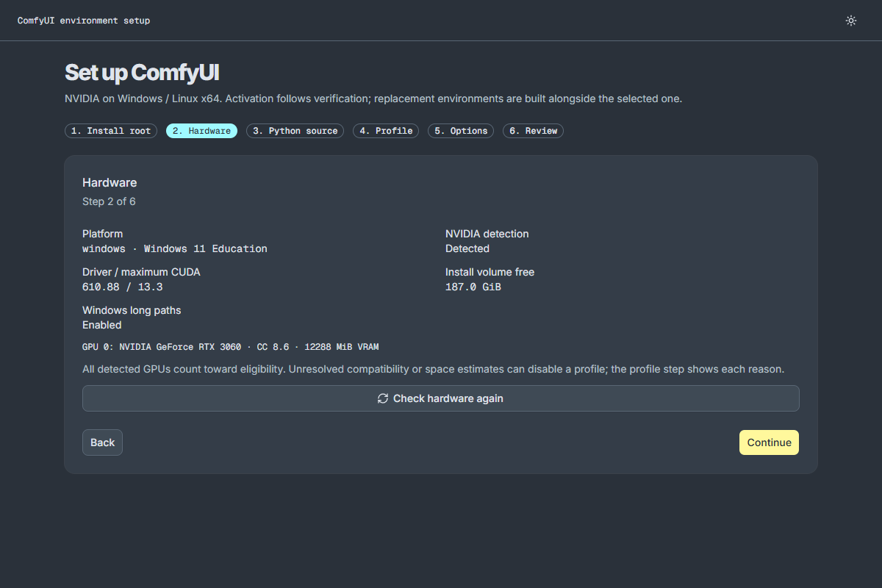The height and width of the screenshot is (588, 882).
Task: Open the Review step
Action: coord(533,131)
